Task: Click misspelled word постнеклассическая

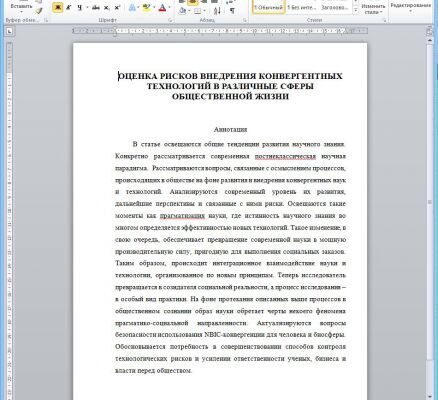Action: click(285, 156)
